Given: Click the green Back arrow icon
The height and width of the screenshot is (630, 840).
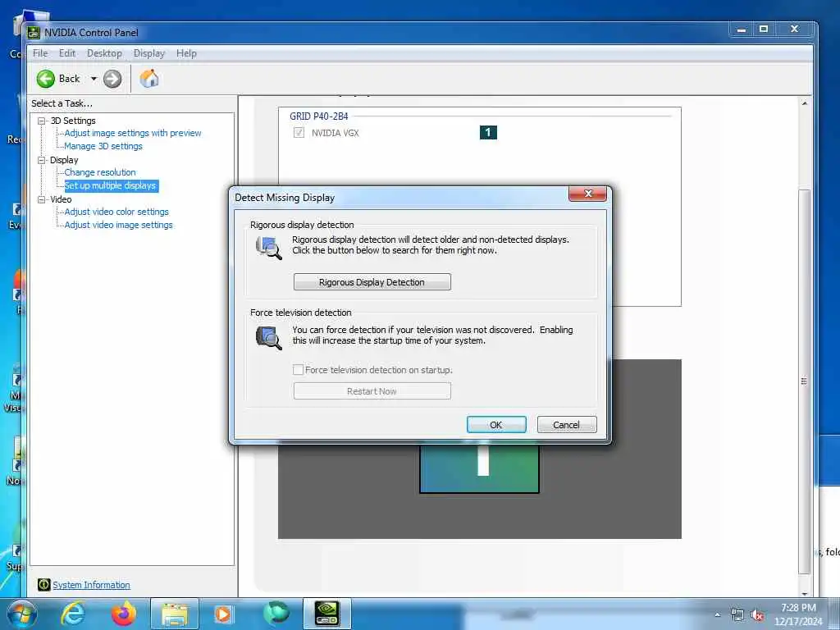Looking at the screenshot, I should (x=46, y=79).
